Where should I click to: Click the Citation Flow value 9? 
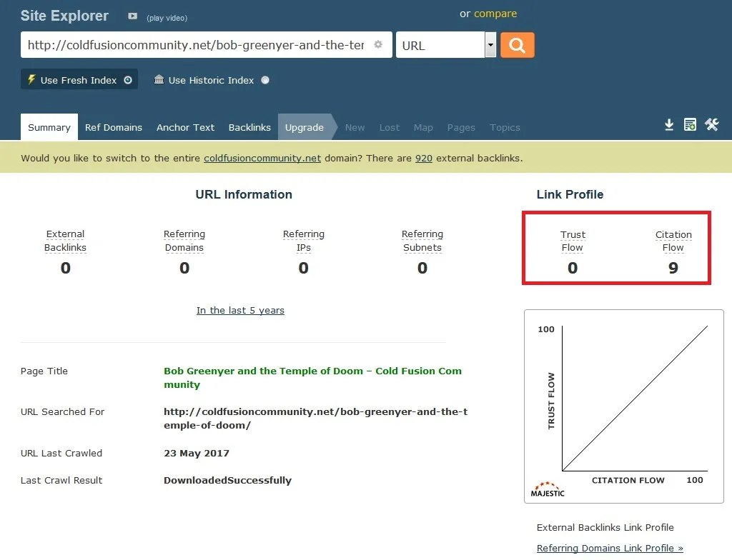[673, 268]
